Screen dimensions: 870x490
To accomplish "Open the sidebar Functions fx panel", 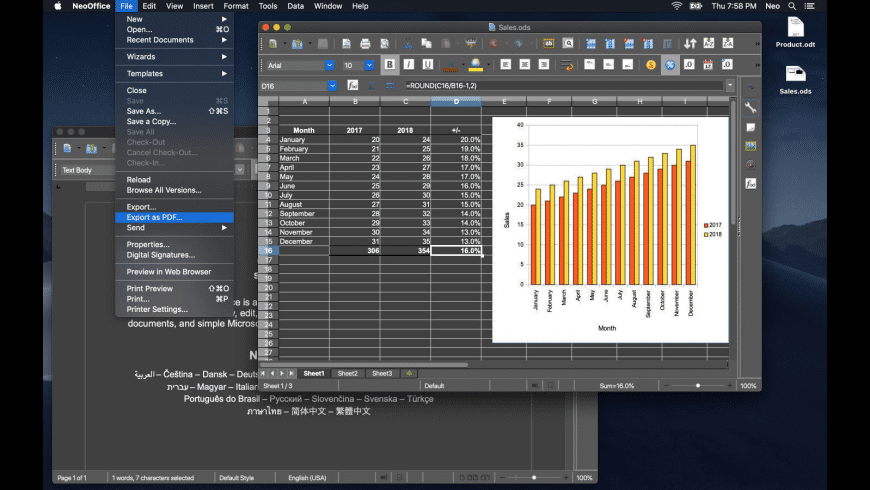I will (x=751, y=184).
